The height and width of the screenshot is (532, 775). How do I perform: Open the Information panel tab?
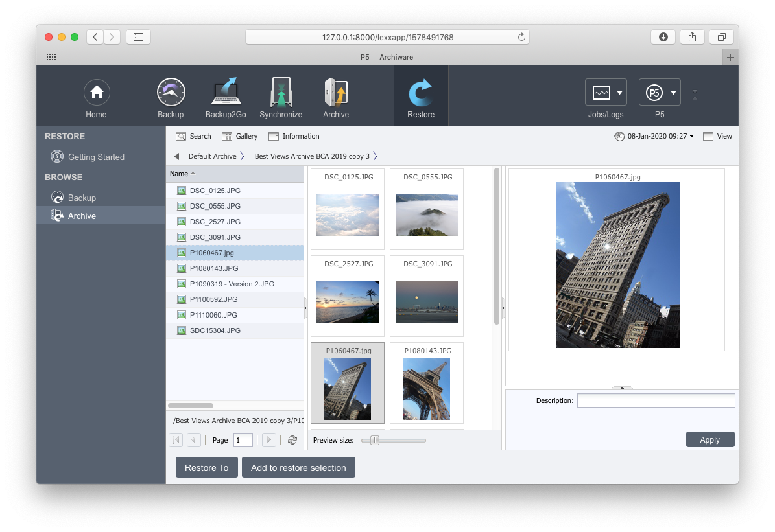[x=294, y=136]
